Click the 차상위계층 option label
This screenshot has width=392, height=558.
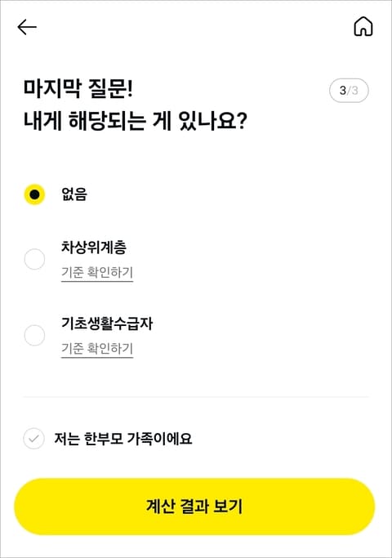(x=94, y=247)
